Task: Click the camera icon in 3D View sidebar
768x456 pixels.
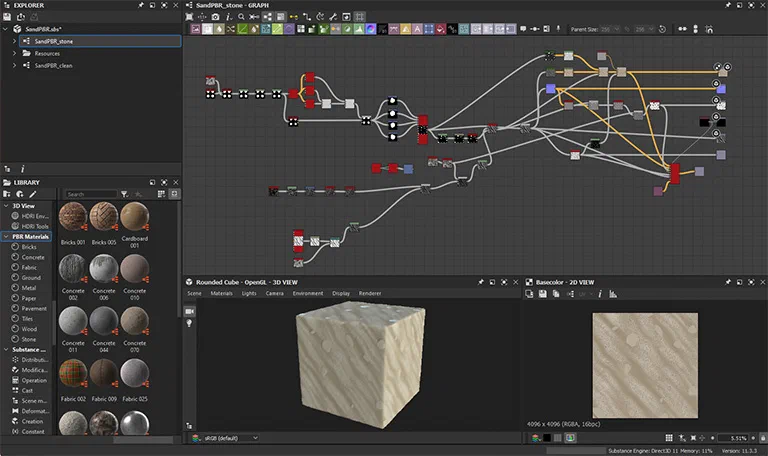Action: (x=190, y=312)
